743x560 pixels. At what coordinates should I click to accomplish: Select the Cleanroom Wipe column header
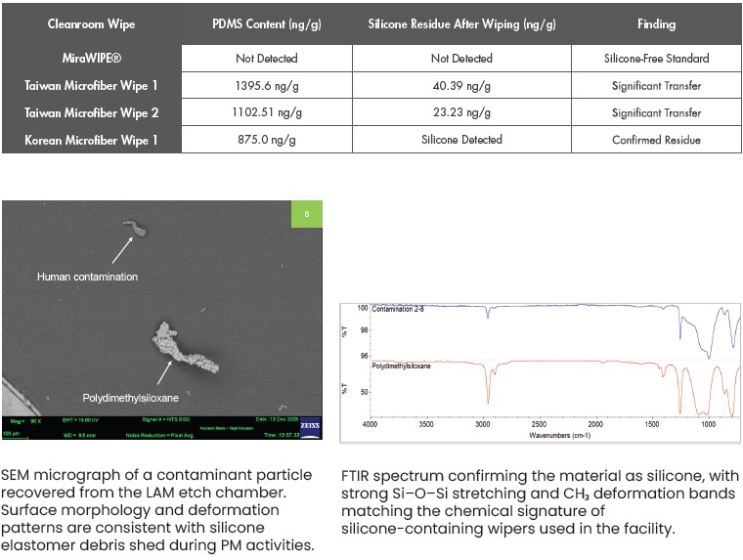pyautogui.click(x=91, y=25)
